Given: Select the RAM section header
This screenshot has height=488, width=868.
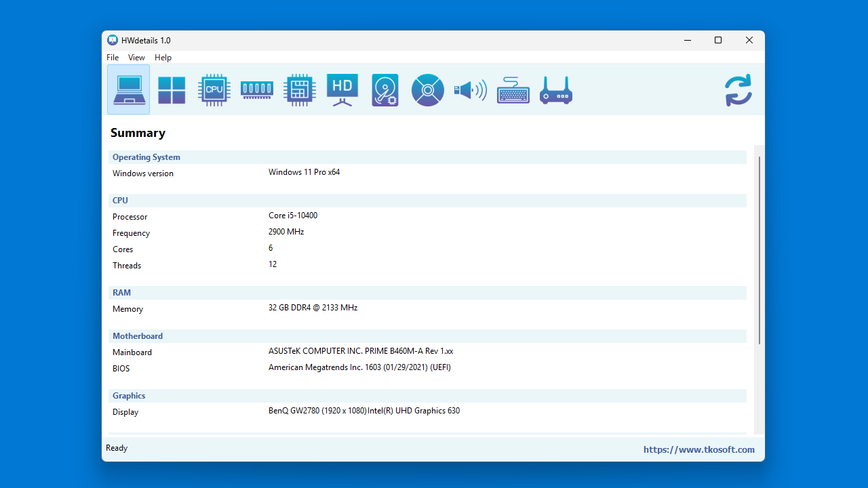Looking at the screenshot, I should [427, 293].
